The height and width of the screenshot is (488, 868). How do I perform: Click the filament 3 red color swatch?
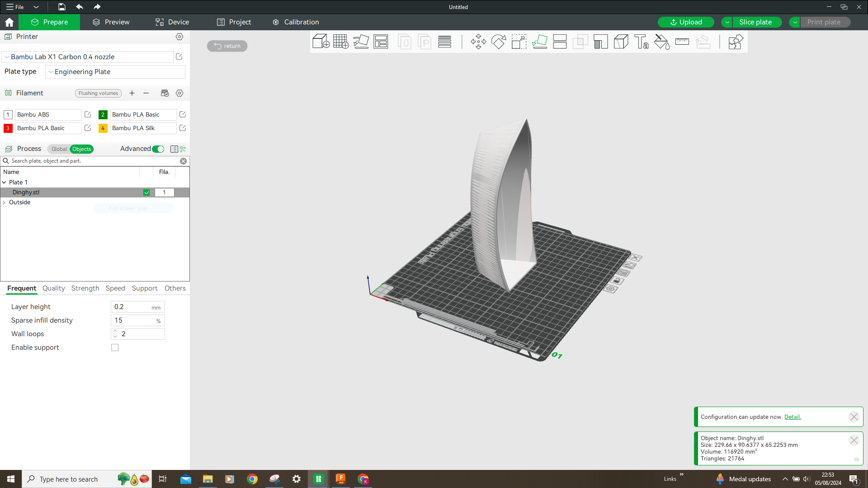(x=8, y=128)
